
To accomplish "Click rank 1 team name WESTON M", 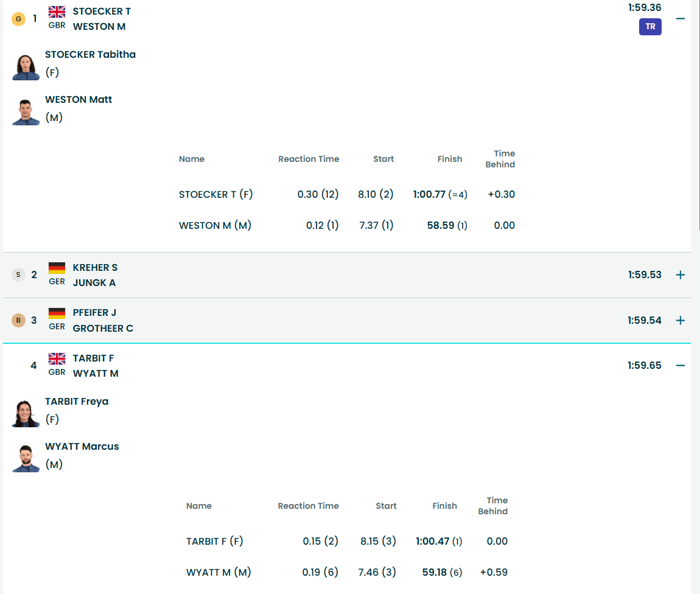I will (99, 26).
